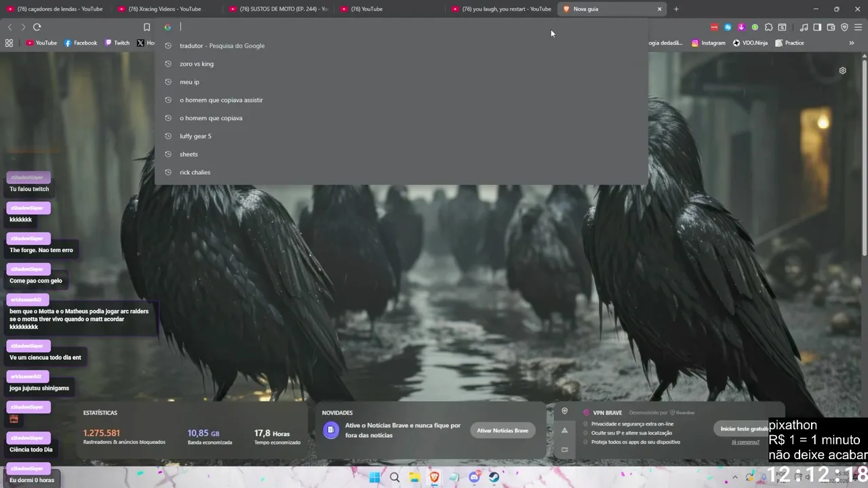
Task: Show more bookmarks with double chevron
Action: coord(852,43)
